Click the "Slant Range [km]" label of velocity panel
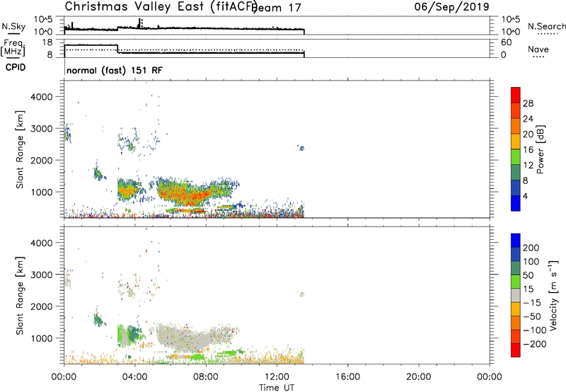Image resolution: width=566 pixels, height=392 pixels. 20,295
